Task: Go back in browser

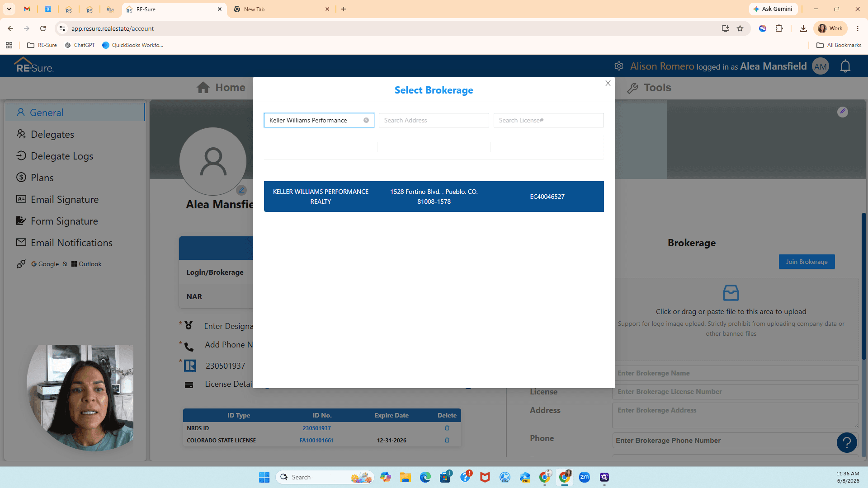Action: pyautogui.click(x=10, y=28)
